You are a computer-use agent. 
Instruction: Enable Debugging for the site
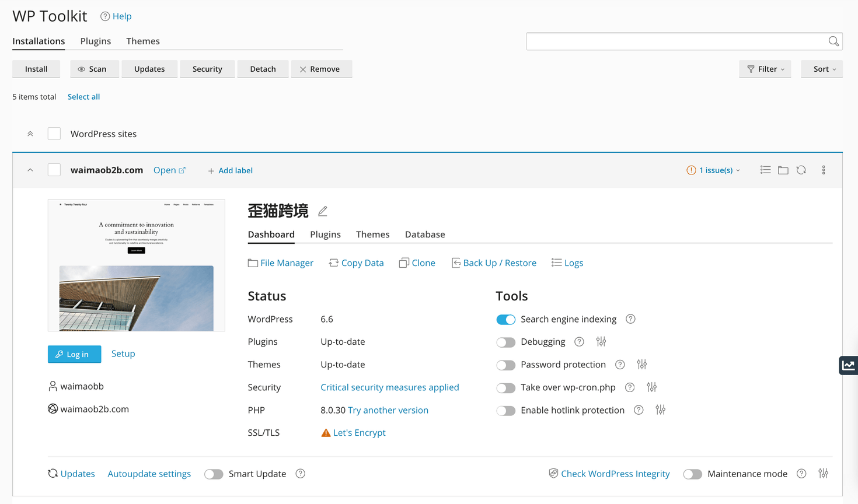[x=505, y=342]
